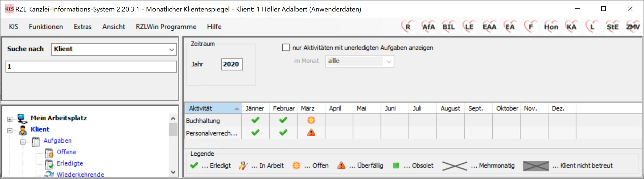Open the Hon program icon
The image size is (644, 179).
tap(551, 26)
